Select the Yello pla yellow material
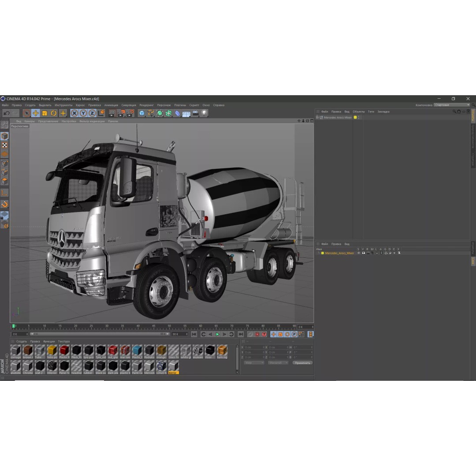The image size is (476, 476). [52, 352]
